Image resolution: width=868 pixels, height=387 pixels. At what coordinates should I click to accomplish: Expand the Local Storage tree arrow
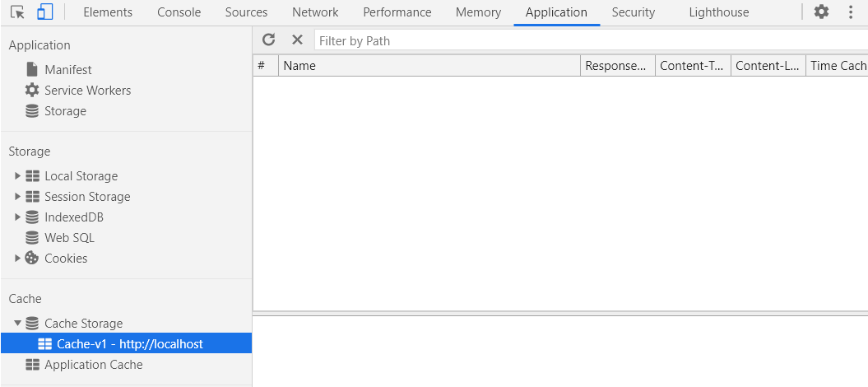coord(18,176)
